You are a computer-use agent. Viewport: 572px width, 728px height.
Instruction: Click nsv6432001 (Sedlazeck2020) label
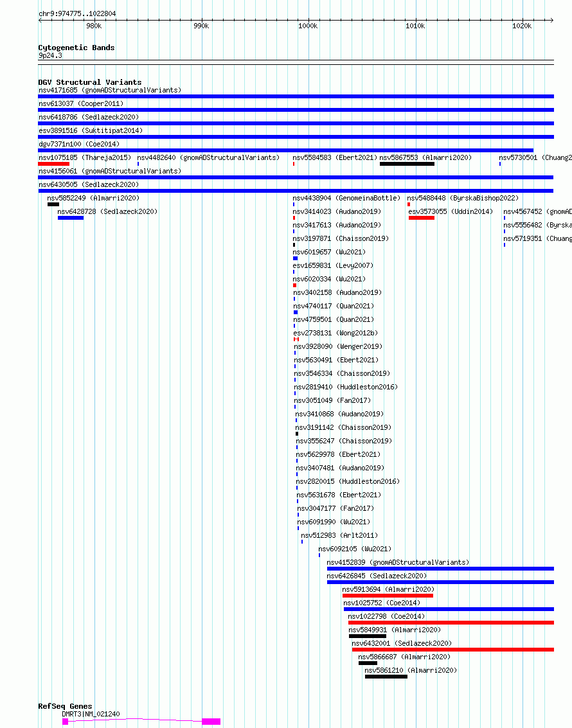pyautogui.click(x=402, y=642)
